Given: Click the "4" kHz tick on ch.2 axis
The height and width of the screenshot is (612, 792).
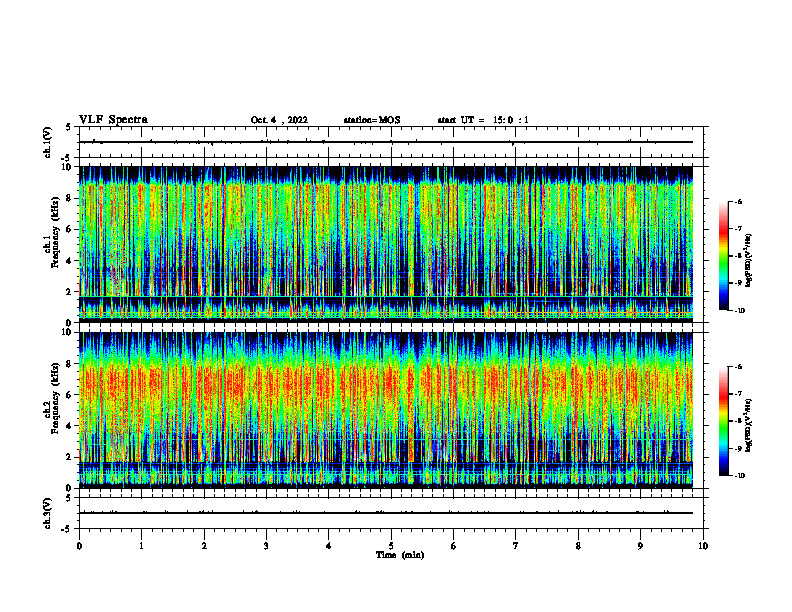Looking at the screenshot, I should [70, 426].
